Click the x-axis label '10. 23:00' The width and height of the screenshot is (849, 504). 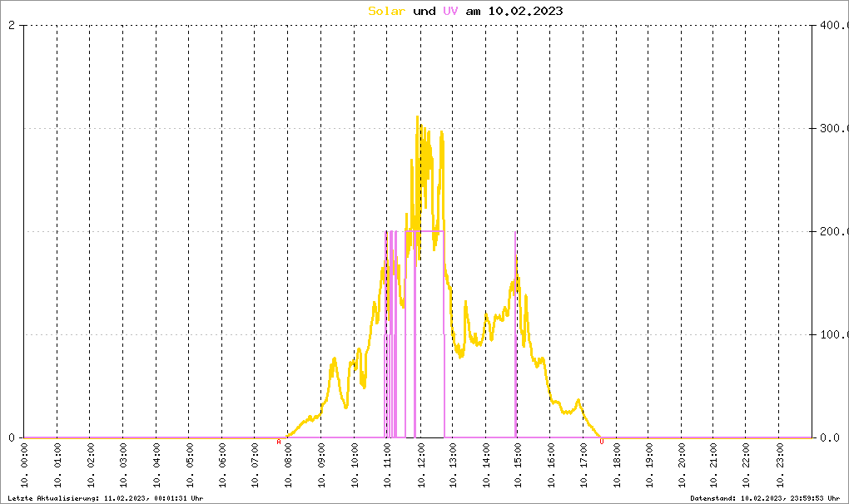pyautogui.click(x=779, y=465)
